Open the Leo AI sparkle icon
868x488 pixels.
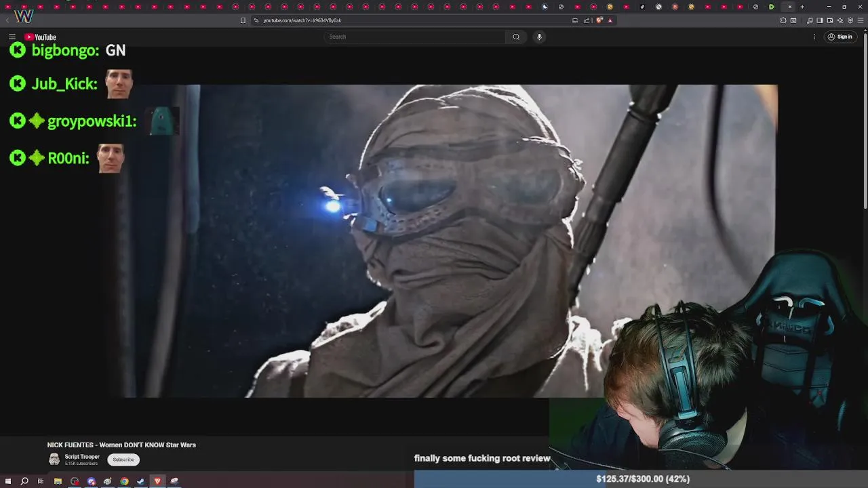[840, 20]
